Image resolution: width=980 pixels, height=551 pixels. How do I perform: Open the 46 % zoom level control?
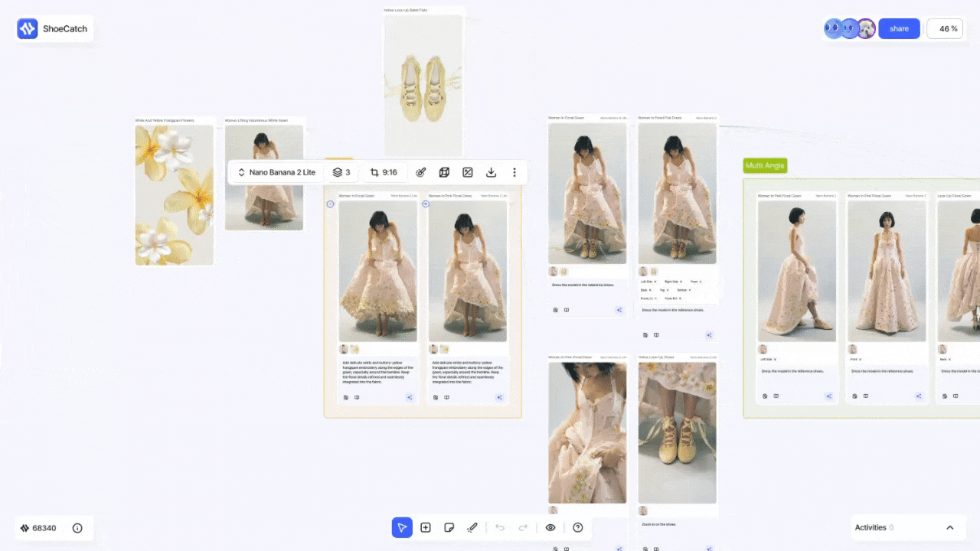click(x=945, y=29)
